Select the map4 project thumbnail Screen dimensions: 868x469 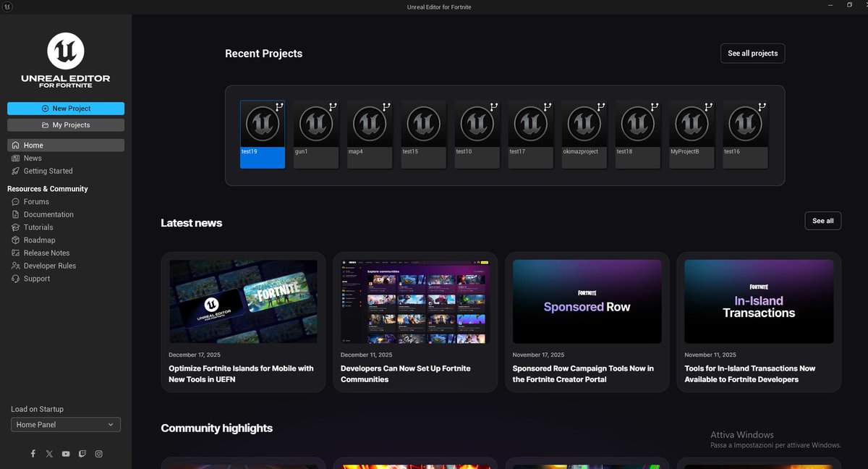click(370, 135)
